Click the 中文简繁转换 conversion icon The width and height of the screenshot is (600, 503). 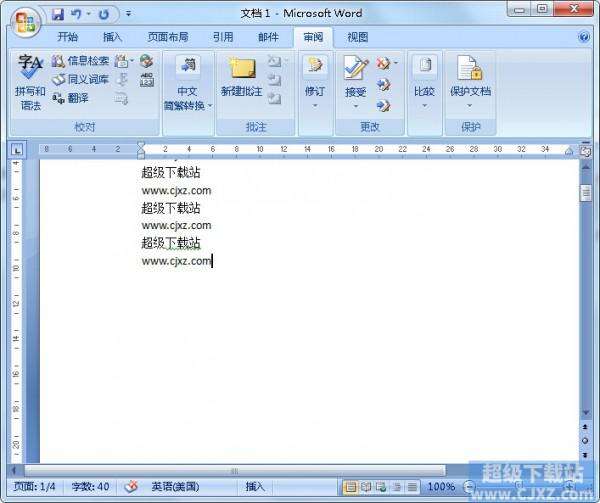[188, 65]
